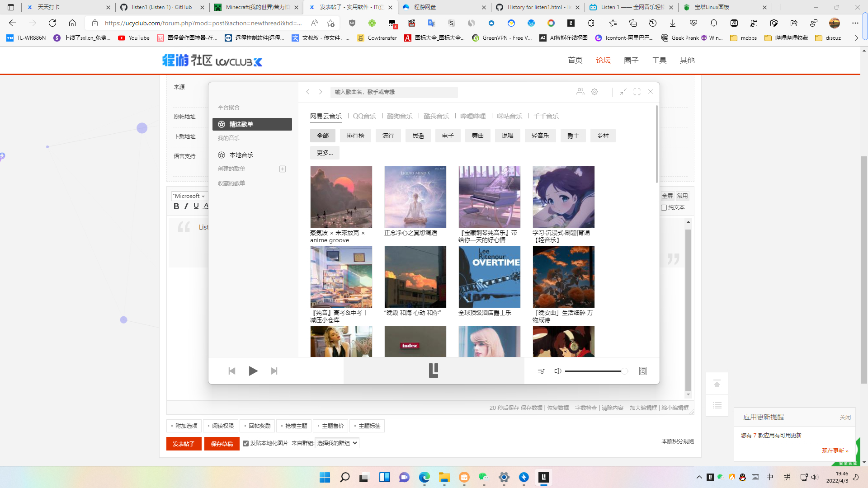Click the Listen1 logo in player bar
The width and height of the screenshot is (868, 488).
pos(434,371)
